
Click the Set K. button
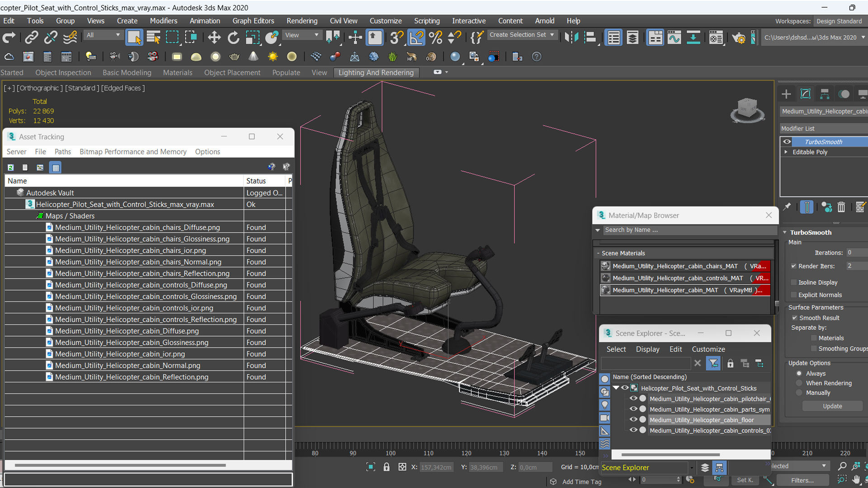pos(745,480)
